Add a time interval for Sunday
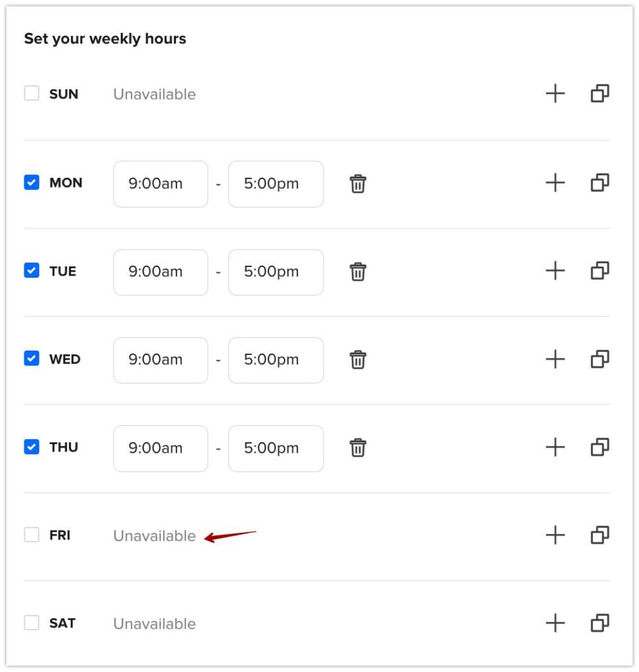The height and width of the screenshot is (672, 639). tap(555, 93)
